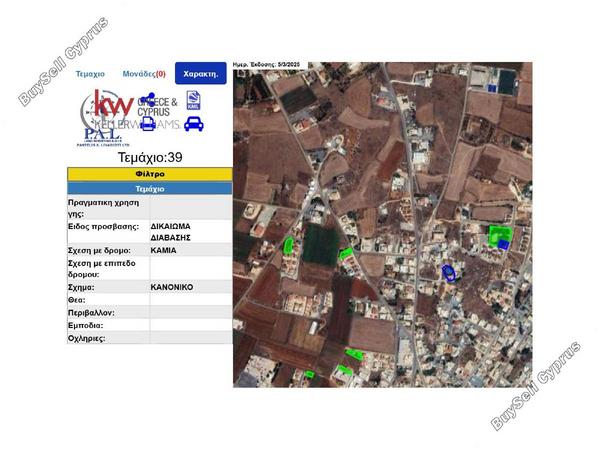This screenshot has width=600, height=450.
Task: Select the ΔΙΚΑΙΩΜΑ ΔΙΑΒΑΣΗΣ value
Action: 171,232
